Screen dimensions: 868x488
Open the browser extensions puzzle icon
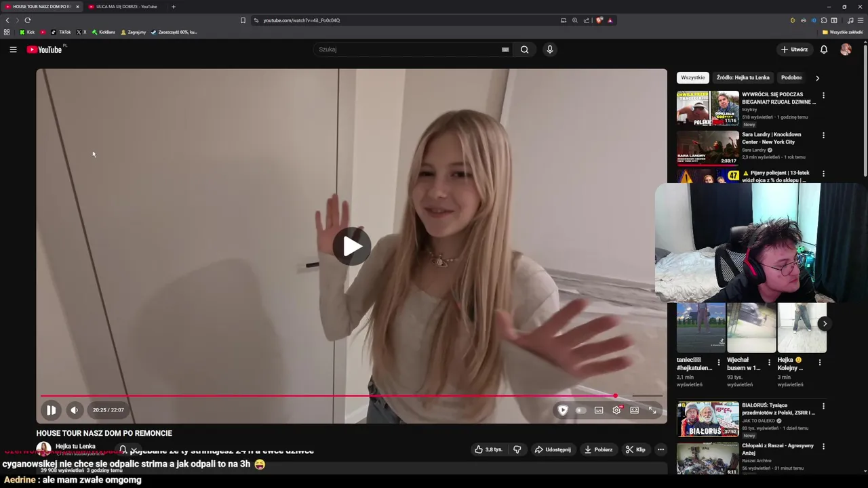[x=824, y=20]
